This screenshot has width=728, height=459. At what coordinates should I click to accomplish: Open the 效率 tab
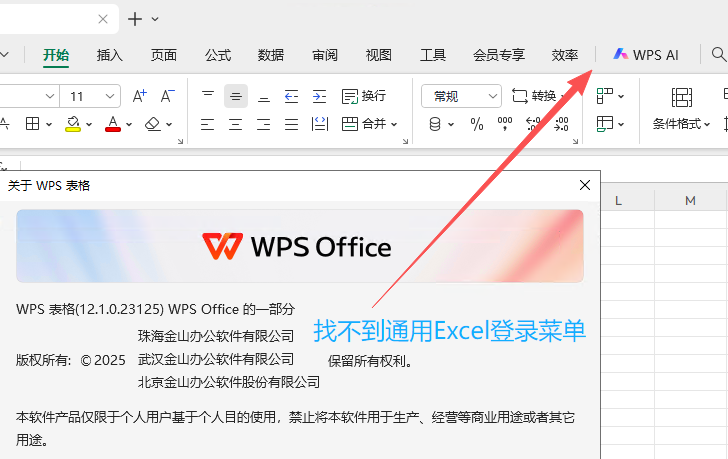[565, 55]
